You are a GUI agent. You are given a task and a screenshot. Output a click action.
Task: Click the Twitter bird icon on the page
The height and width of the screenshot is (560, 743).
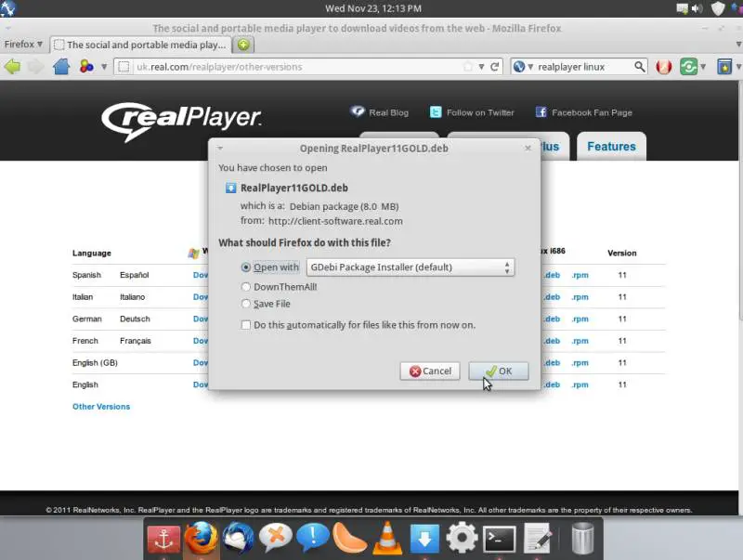436,112
